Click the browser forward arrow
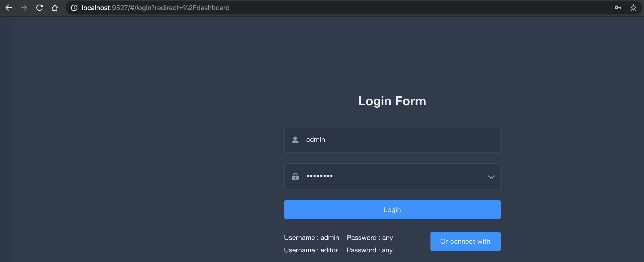This screenshot has width=644, height=262. (x=24, y=8)
